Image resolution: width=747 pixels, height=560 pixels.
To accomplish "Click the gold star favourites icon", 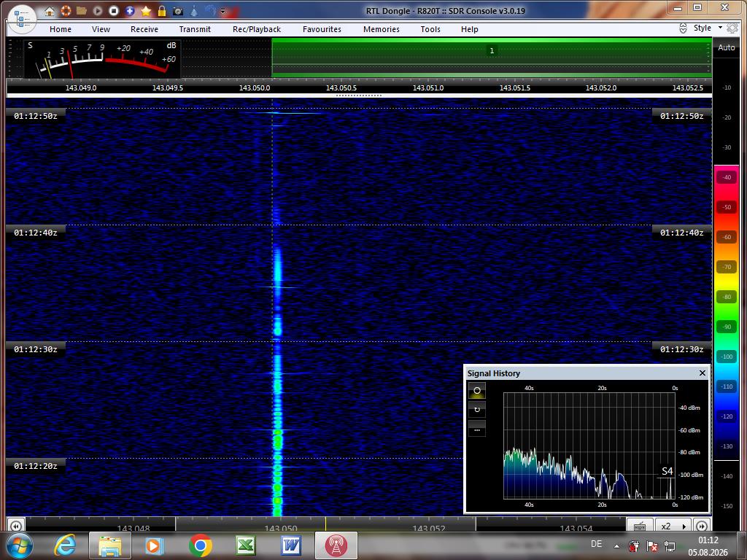I will pos(146,10).
